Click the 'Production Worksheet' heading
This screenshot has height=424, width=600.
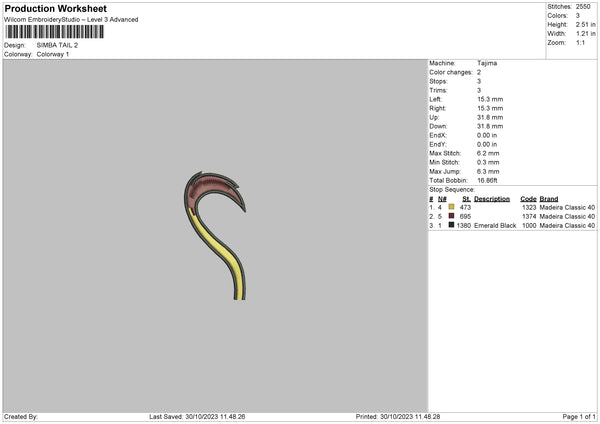[55, 8]
